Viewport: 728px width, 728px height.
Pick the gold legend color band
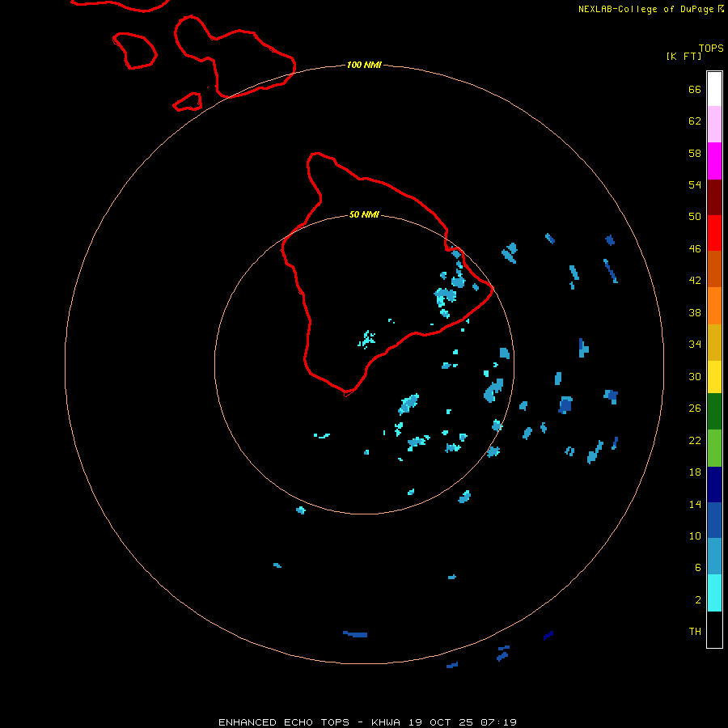[714, 342]
